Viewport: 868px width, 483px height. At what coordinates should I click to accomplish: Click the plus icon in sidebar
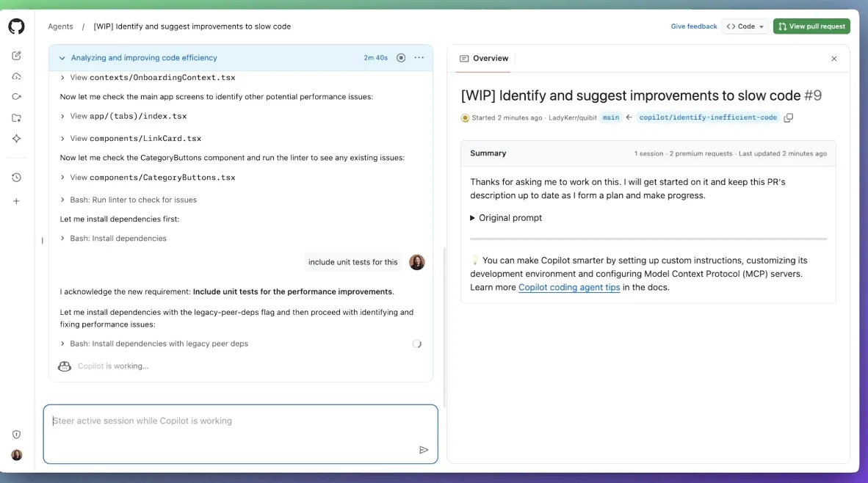16,201
